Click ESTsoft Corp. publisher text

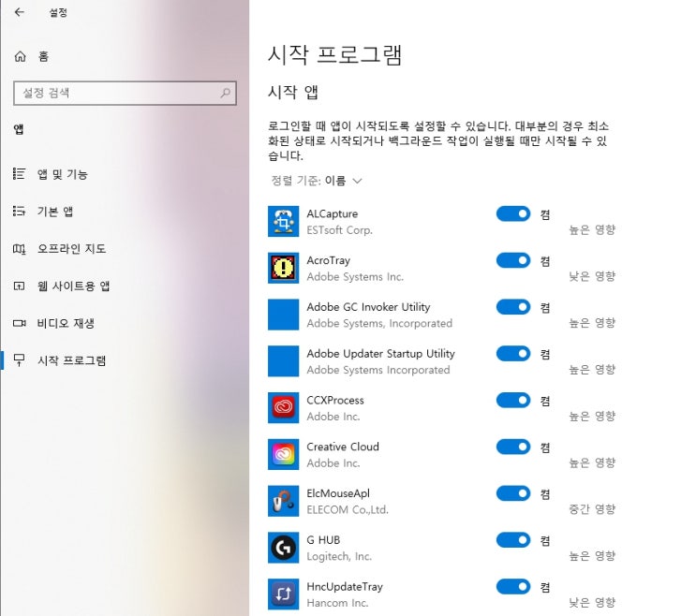click(x=339, y=230)
